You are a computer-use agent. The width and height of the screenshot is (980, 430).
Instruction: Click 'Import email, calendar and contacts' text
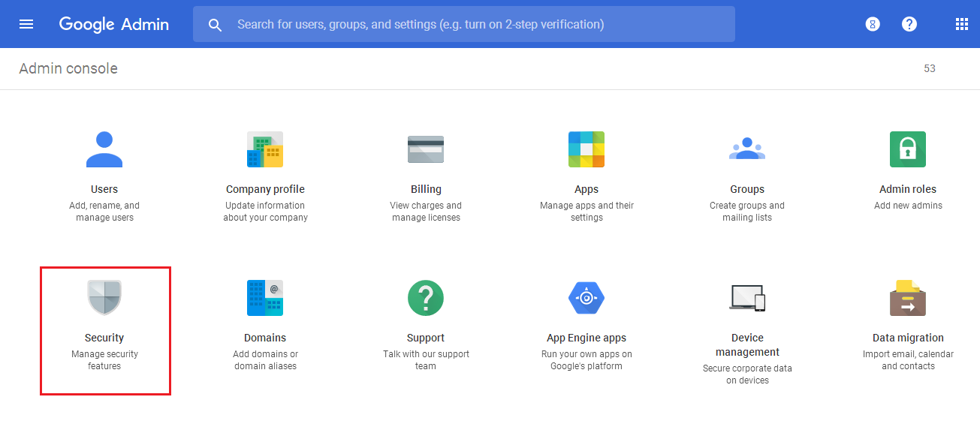click(908, 360)
